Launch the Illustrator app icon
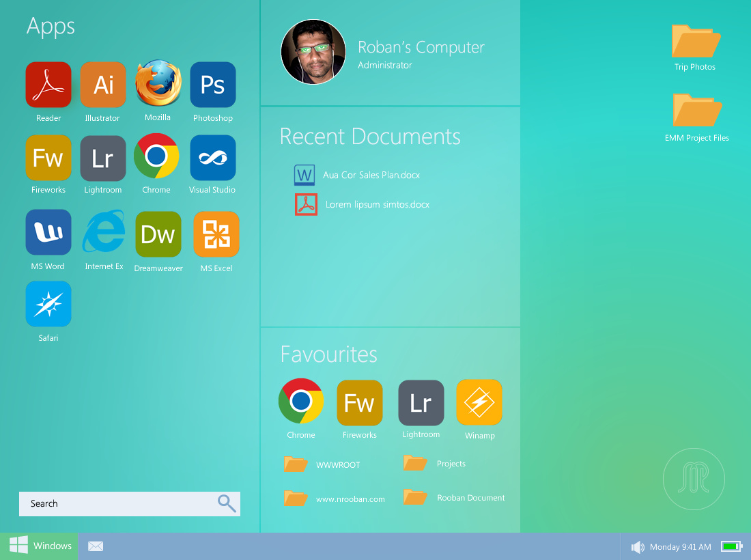 tap(103, 85)
